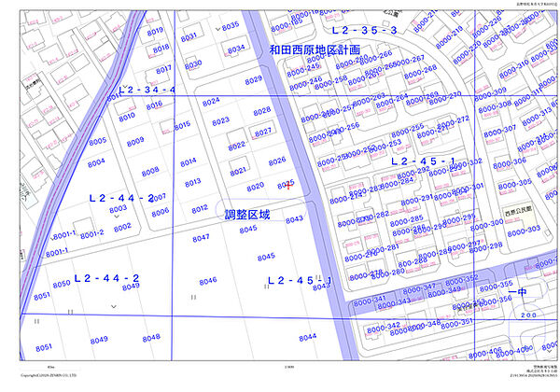Pick parcel 8027 on the map
Screen dimensions: 560x392
(x=263, y=133)
